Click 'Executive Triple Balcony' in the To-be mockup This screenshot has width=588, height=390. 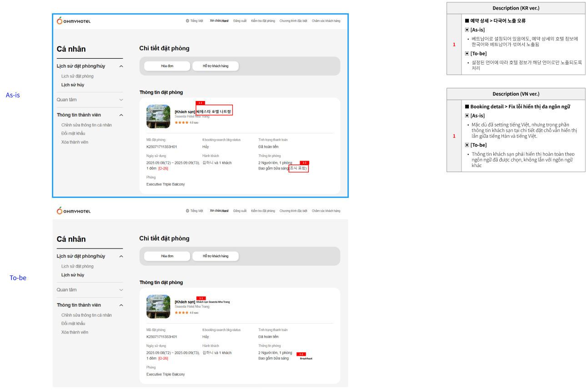(166, 375)
